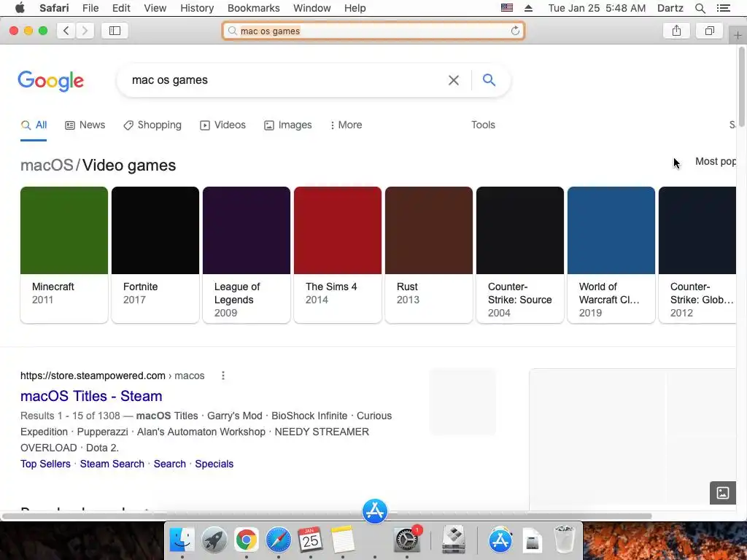Open Boot Camp Assistant from the Dock
Image resolution: width=747 pixels, height=560 pixels.
(x=454, y=540)
